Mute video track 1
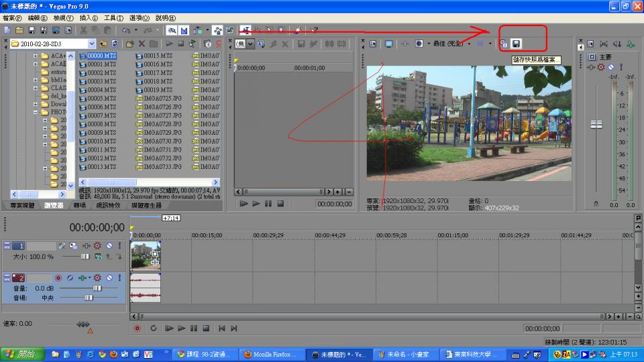Screen dimensions: 644x362 point(109,246)
